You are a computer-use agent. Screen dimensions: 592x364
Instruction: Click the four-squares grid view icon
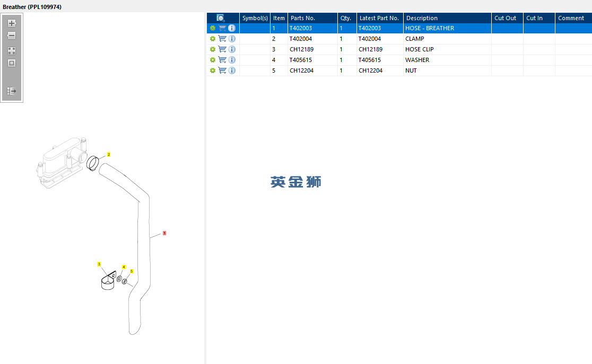click(x=12, y=51)
